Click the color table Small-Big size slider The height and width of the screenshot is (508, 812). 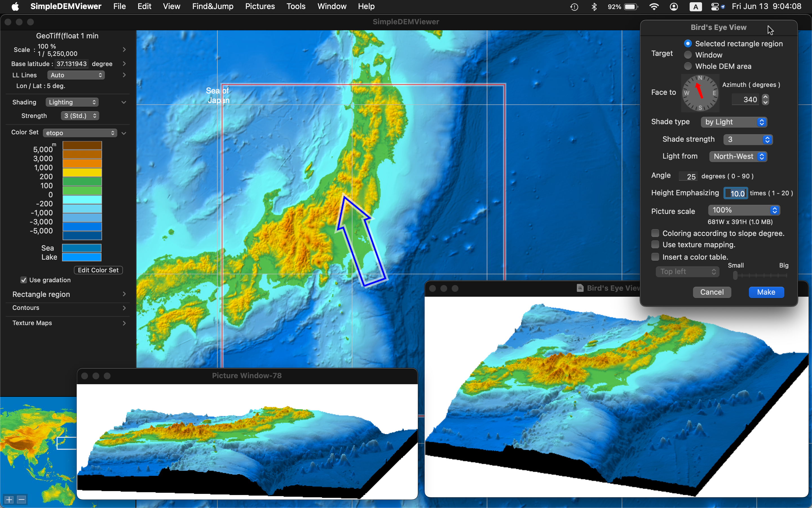click(x=760, y=275)
